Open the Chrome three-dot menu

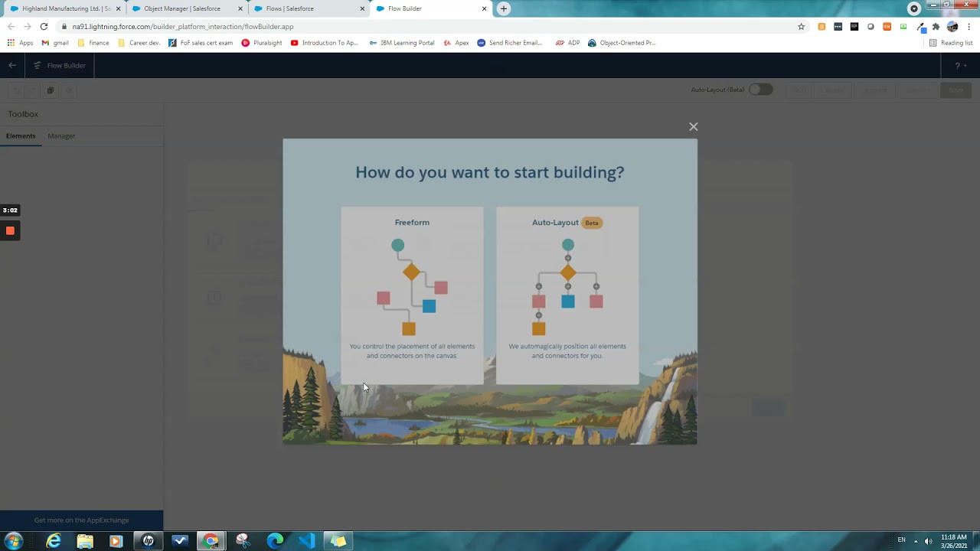(x=969, y=27)
